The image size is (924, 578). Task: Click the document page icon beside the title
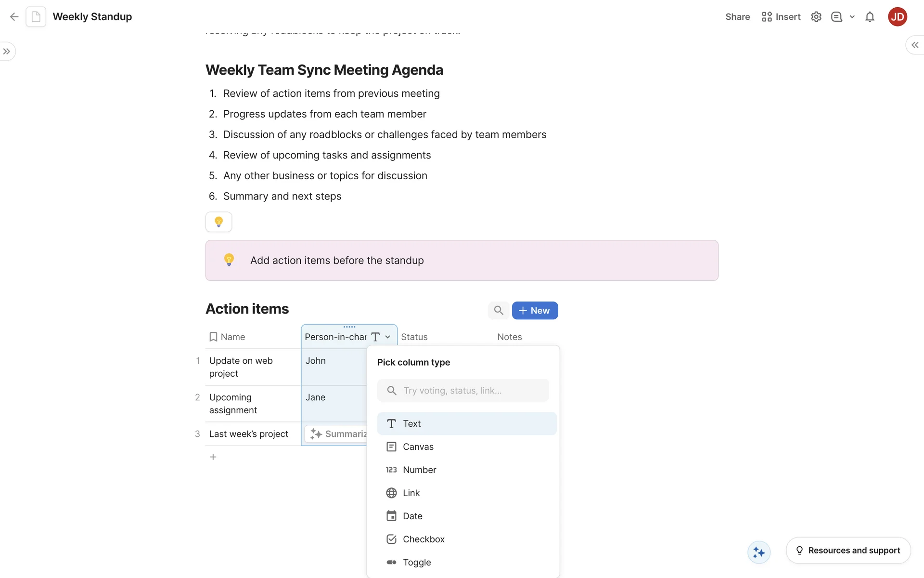pyautogui.click(x=36, y=17)
